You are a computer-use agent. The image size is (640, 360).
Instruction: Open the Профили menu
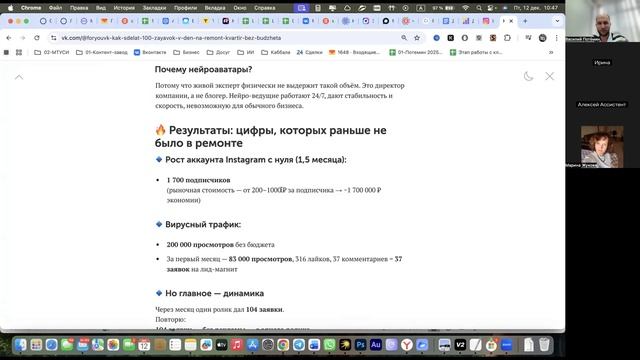pos(185,8)
